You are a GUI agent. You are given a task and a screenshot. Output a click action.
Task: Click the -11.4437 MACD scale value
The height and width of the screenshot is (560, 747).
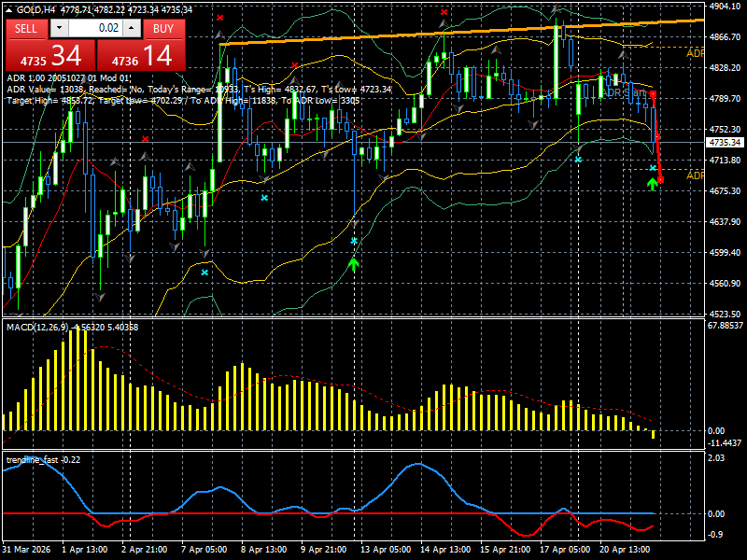point(725,443)
